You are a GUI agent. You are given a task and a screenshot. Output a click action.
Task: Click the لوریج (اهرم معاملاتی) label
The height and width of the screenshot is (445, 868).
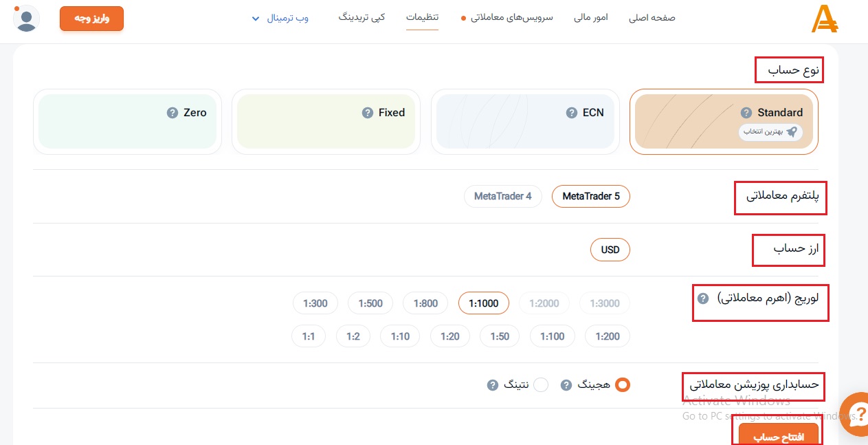click(768, 299)
